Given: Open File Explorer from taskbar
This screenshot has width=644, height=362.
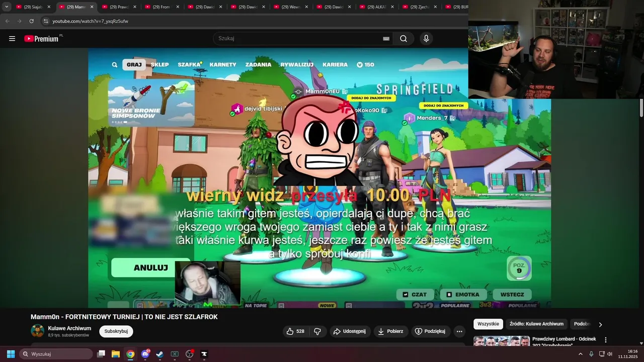Looking at the screenshot, I should click(116, 354).
